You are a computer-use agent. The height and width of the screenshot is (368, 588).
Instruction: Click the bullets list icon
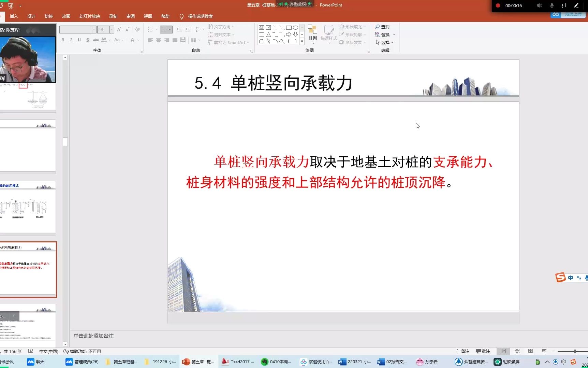[150, 29]
